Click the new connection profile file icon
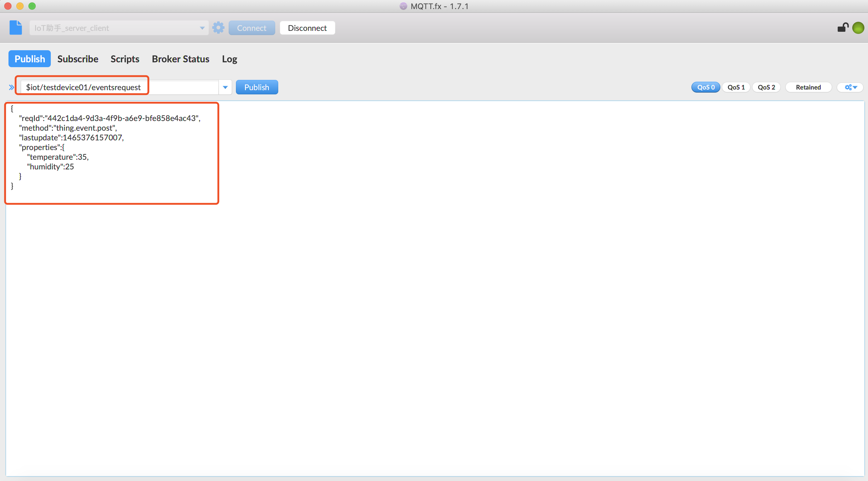Screen dimensions: 868x481 pyautogui.click(x=15, y=28)
